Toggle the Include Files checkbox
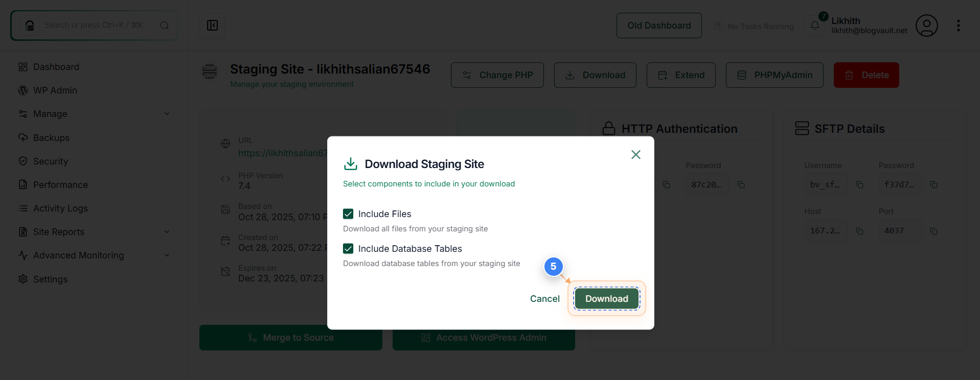 pos(348,214)
